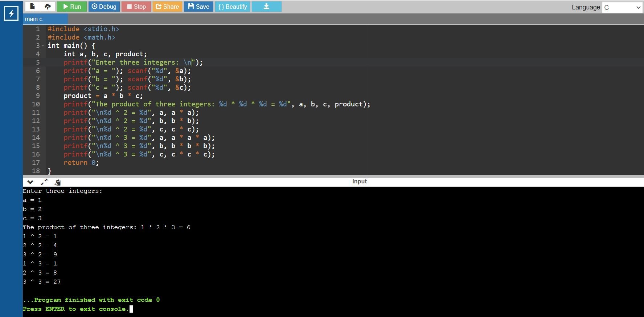The width and height of the screenshot is (644, 317).
Task: Beautify the source code
Action: [x=233, y=7]
